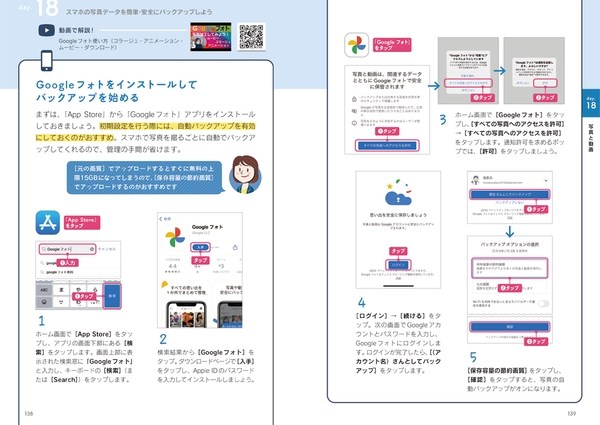This screenshot has height=425, width=600.
Task: Select the google フォト無料 search suggestion
Action: 60,272
